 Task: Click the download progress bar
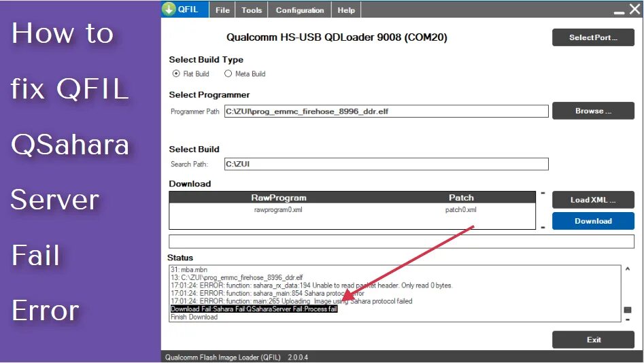click(x=401, y=241)
